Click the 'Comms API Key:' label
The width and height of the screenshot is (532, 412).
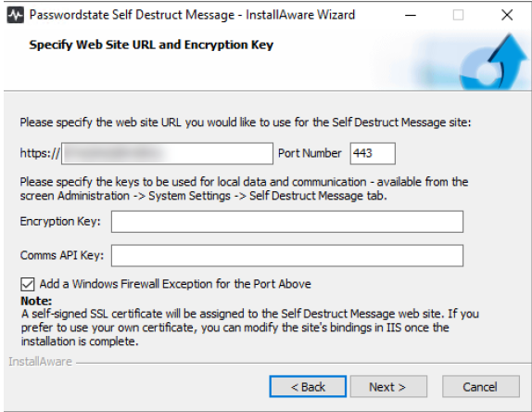[x=62, y=255]
